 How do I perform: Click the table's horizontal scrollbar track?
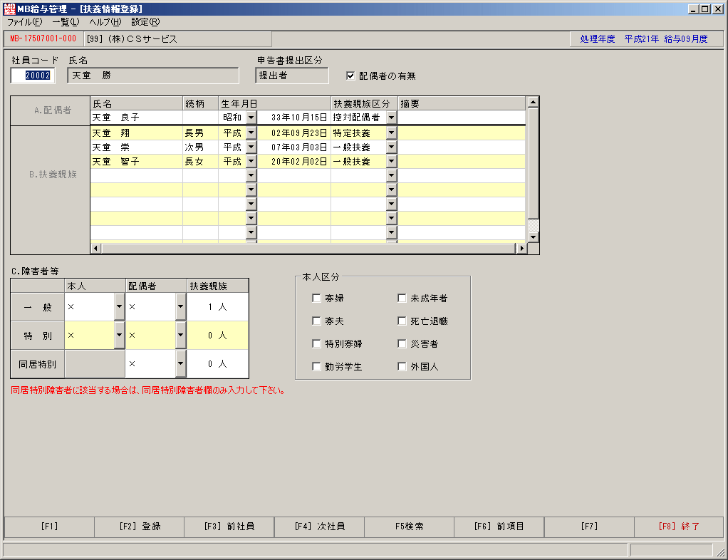click(x=308, y=249)
